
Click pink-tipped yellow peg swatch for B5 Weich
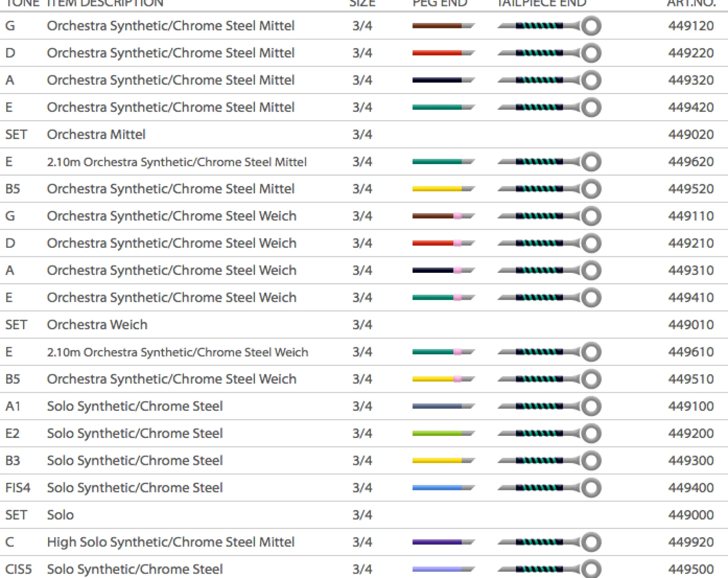443,379
